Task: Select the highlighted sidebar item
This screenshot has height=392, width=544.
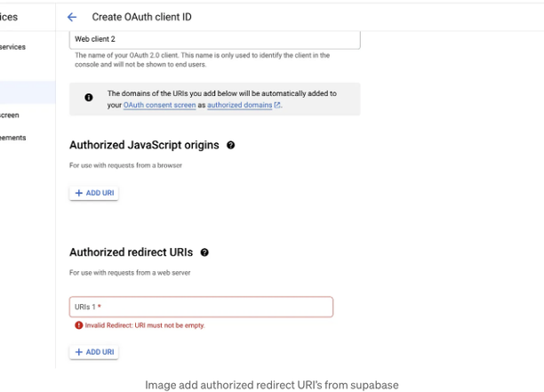Action: [x=28, y=92]
